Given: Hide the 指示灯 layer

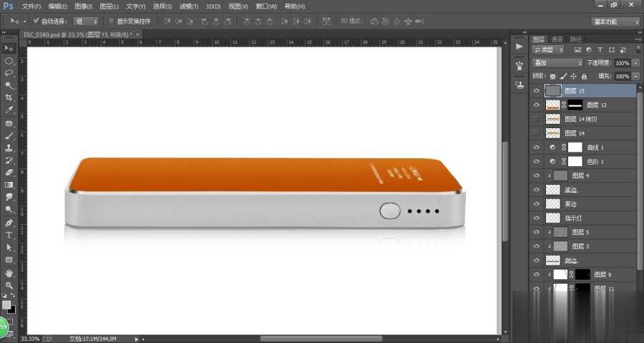Looking at the screenshot, I should [x=537, y=218].
